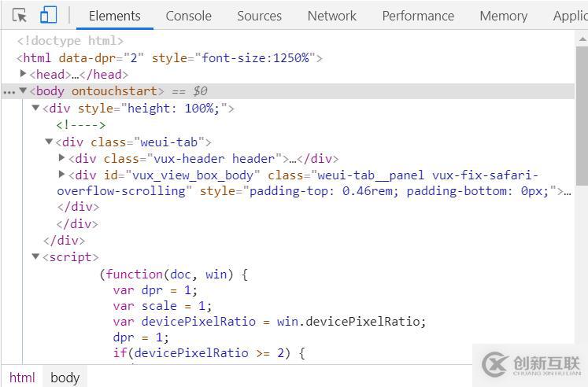Expand the vux_view_box_body div node

(61, 175)
